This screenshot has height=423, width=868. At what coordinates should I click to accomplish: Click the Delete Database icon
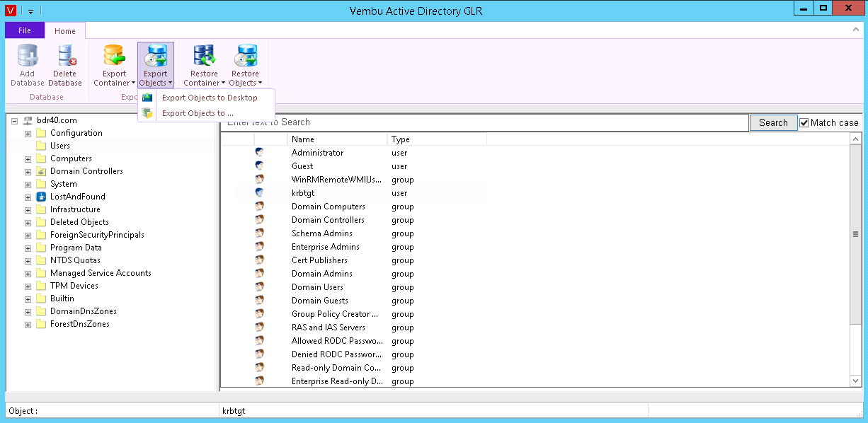[x=65, y=56]
